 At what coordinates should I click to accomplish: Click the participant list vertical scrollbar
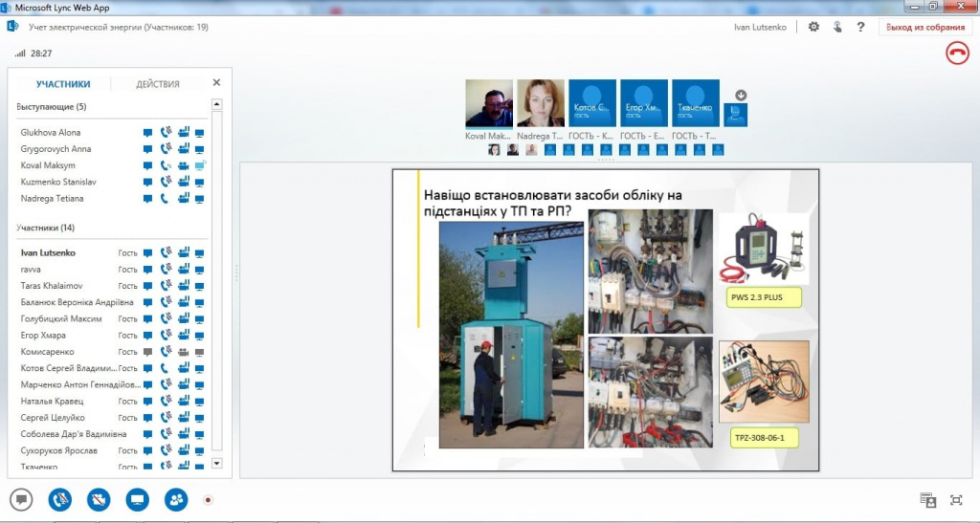[217, 281]
